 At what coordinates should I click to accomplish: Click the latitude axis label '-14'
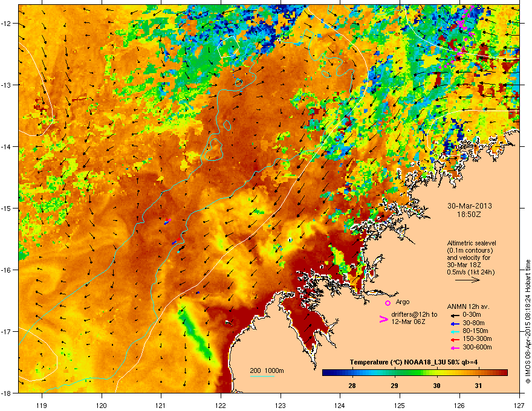coord(6,146)
